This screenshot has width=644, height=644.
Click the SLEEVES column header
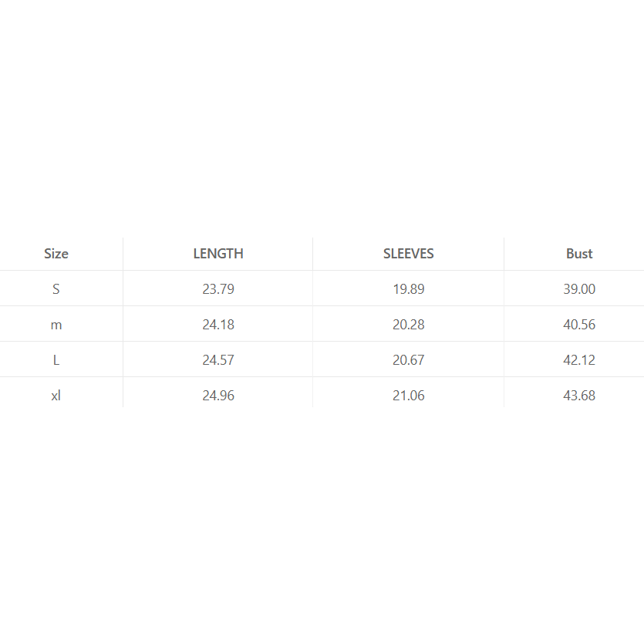tap(409, 254)
